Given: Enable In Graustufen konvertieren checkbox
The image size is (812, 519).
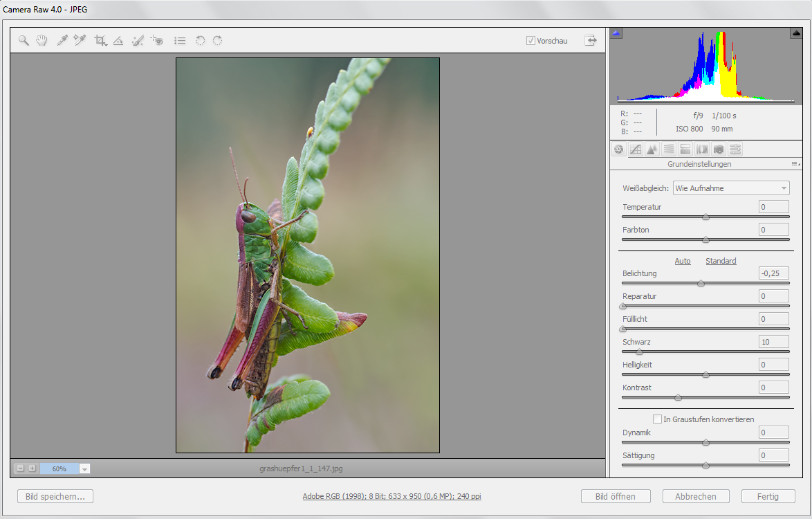Looking at the screenshot, I should coord(657,419).
